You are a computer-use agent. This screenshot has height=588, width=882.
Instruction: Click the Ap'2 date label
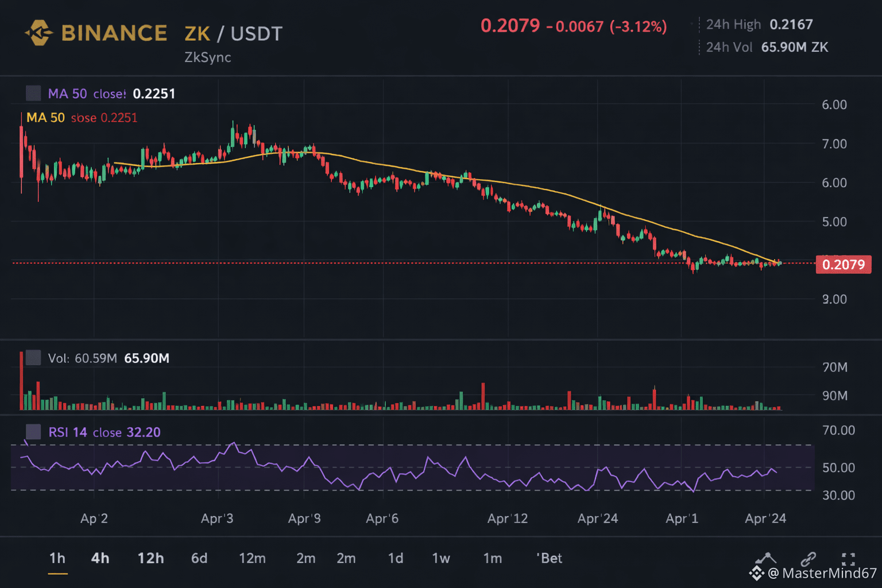(x=94, y=519)
